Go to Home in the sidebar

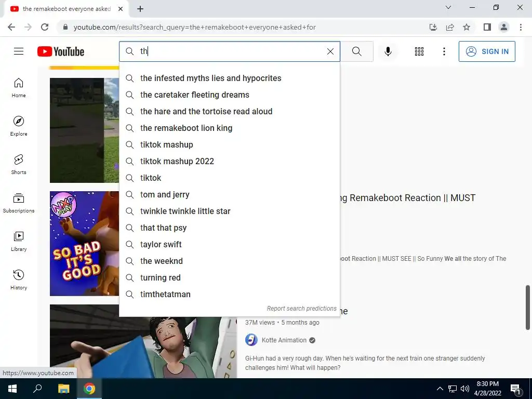click(x=19, y=87)
